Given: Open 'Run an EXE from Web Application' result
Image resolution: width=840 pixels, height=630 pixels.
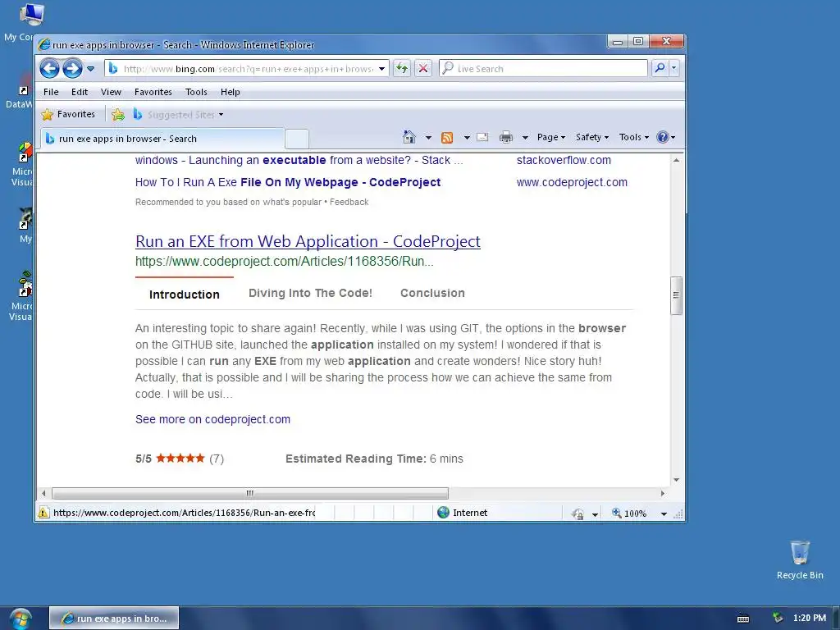Looking at the screenshot, I should point(308,242).
